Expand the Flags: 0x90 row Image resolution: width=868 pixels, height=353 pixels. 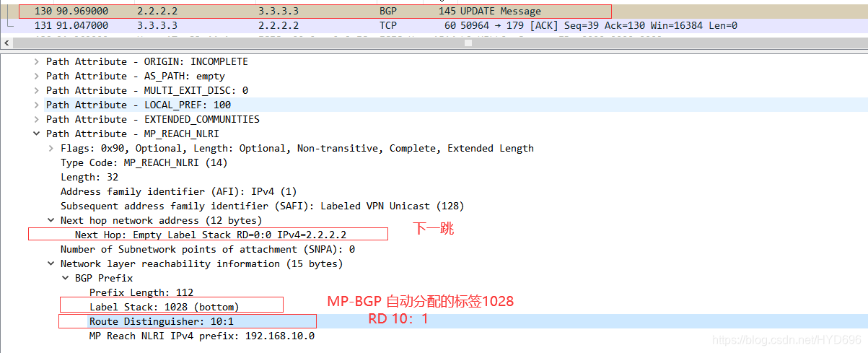[51, 148]
